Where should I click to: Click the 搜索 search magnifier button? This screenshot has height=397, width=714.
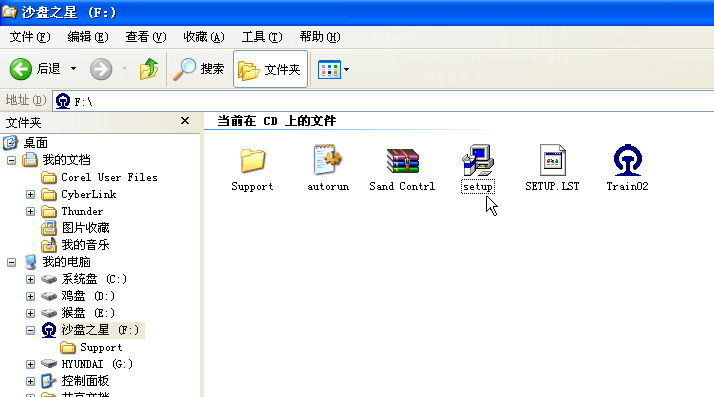point(199,69)
